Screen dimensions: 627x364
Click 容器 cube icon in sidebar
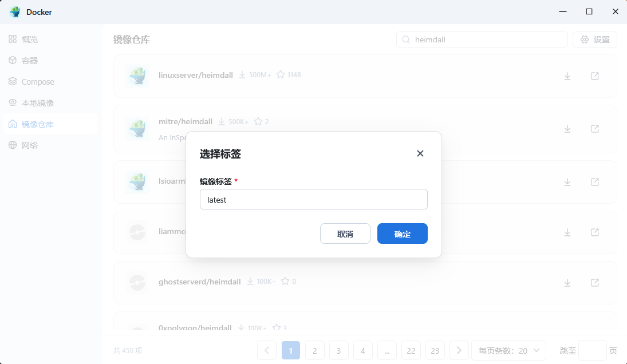click(13, 60)
